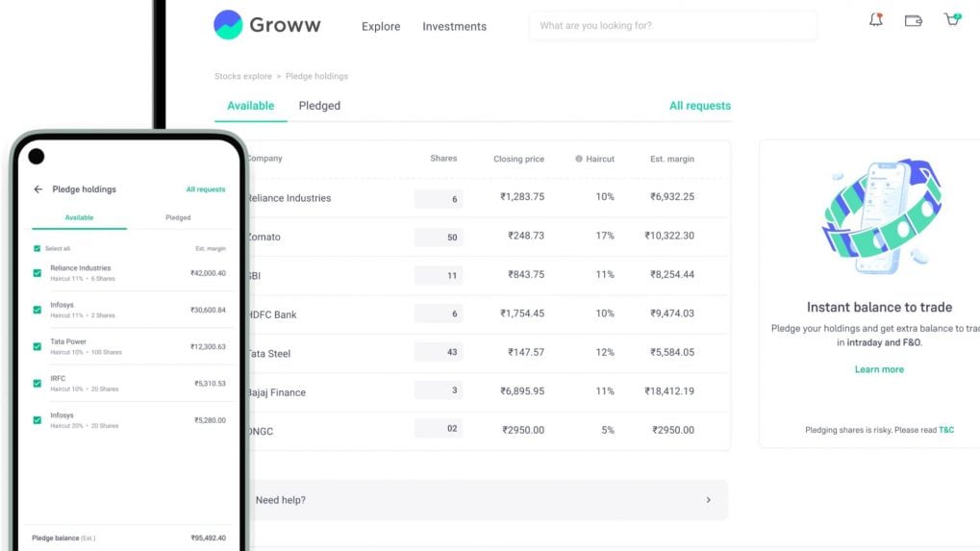The width and height of the screenshot is (980, 551).
Task: Click Pledge balance ₹95,492.40 value
Action: 208,538
